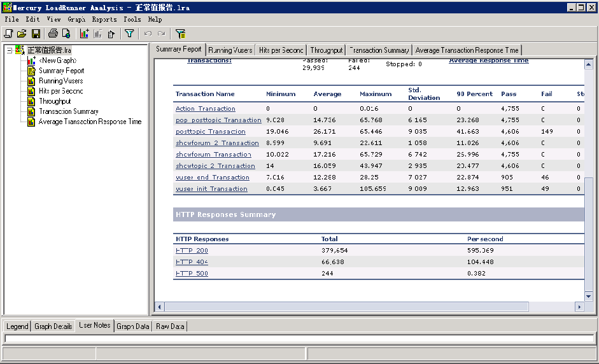Click the horizontal scrollbar right arrow
This screenshot has height=364, width=599.
click(x=579, y=307)
